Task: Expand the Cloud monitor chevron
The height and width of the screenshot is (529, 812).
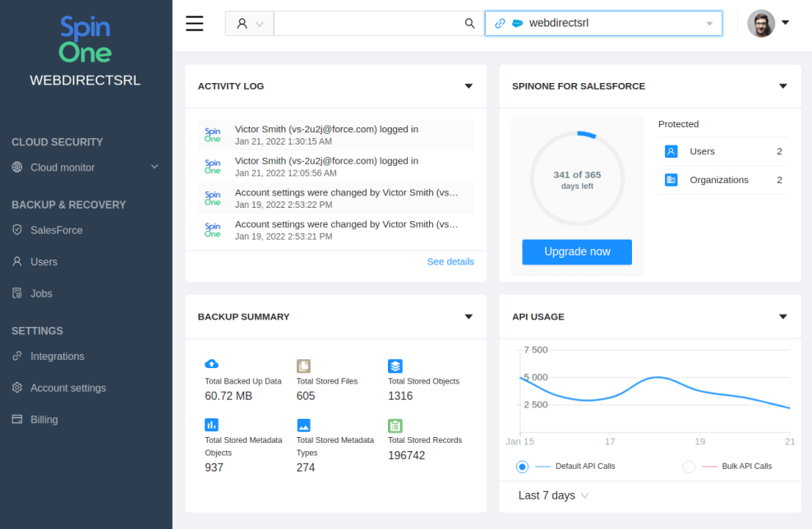Action: 155,167
